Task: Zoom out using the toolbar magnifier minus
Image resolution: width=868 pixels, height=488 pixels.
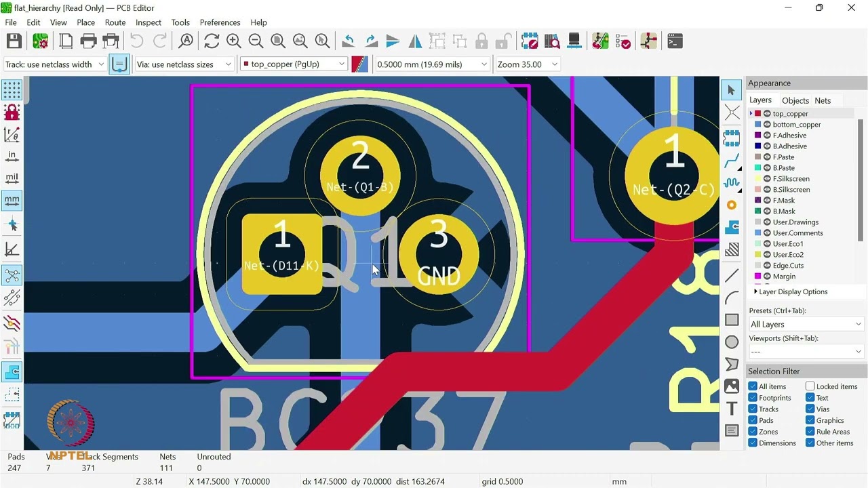Action: click(256, 41)
